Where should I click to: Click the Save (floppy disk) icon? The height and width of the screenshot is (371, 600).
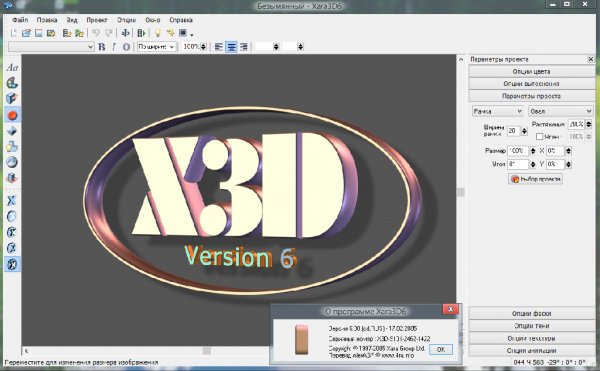pyautogui.click(x=39, y=33)
